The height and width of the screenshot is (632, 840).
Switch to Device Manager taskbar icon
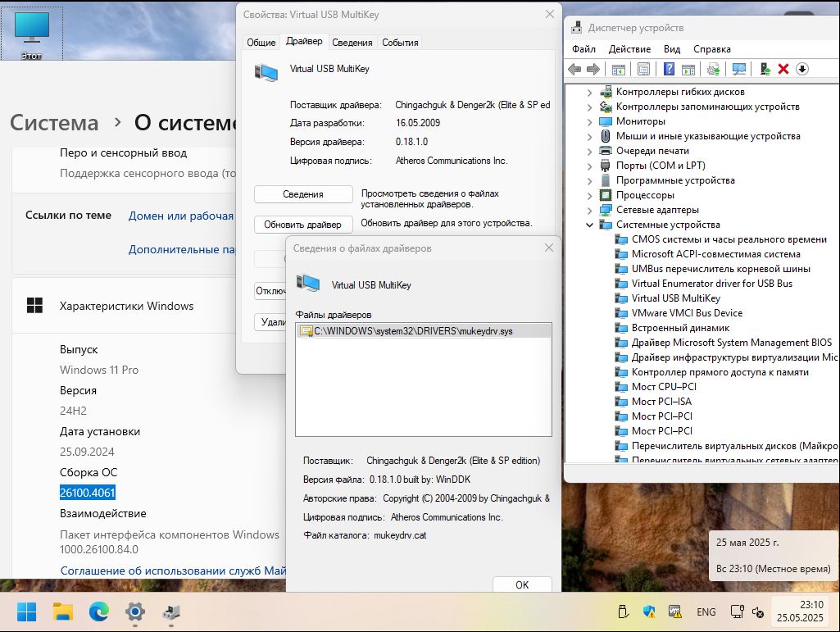tap(171, 612)
